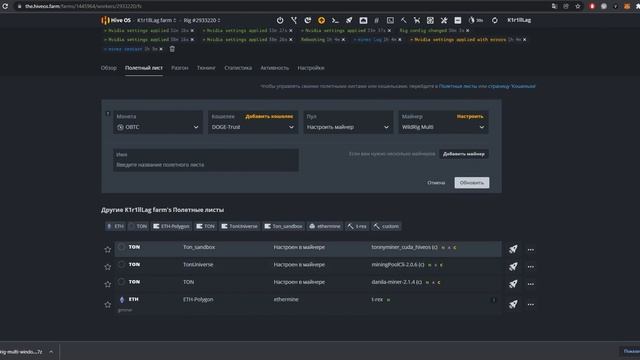Click the 'Отмена' cancel button
Image resolution: width=640 pixels, height=360 pixels.
tap(436, 182)
